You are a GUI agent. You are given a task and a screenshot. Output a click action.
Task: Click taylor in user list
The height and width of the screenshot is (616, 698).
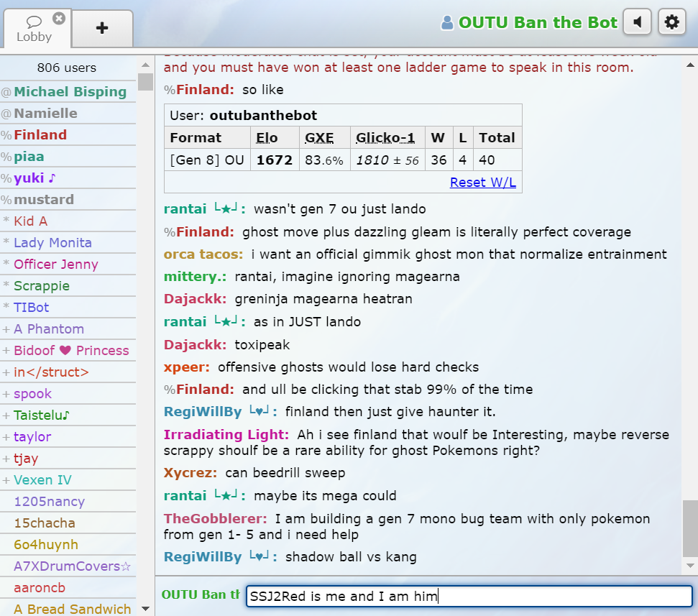(68, 437)
